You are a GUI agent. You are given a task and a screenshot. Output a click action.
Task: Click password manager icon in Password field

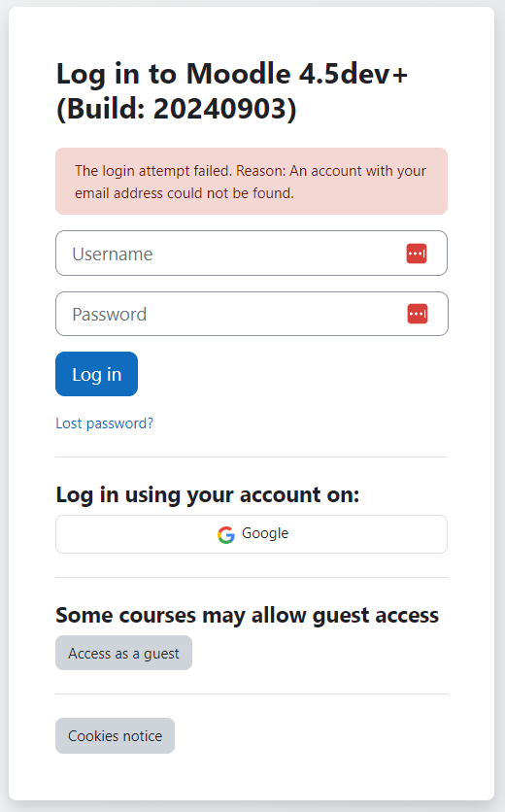pyautogui.click(x=418, y=314)
